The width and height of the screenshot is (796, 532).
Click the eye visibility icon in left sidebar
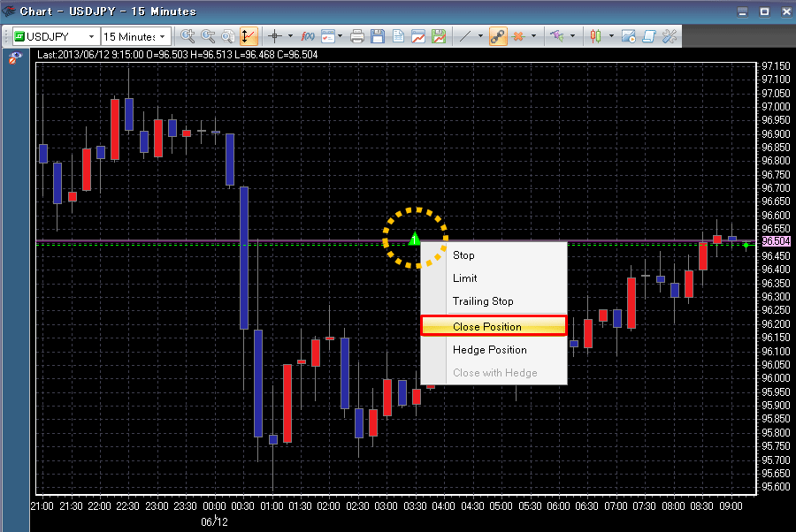point(14,57)
